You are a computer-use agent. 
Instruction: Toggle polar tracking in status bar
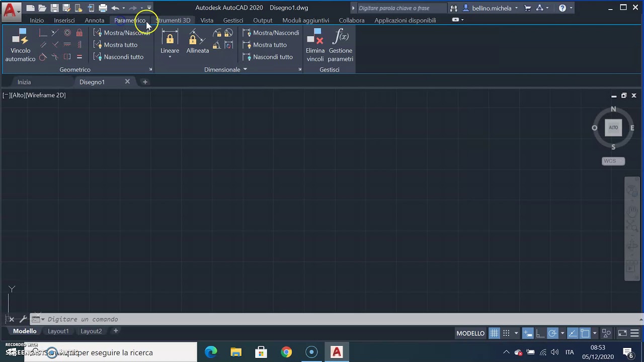click(x=552, y=333)
